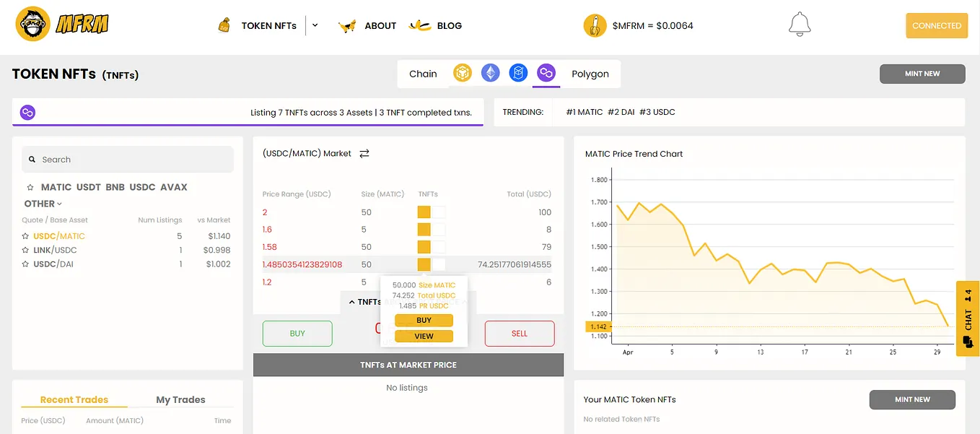Click the 1.142 current price chart label
980x434 pixels.
pyautogui.click(x=598, y=326)
